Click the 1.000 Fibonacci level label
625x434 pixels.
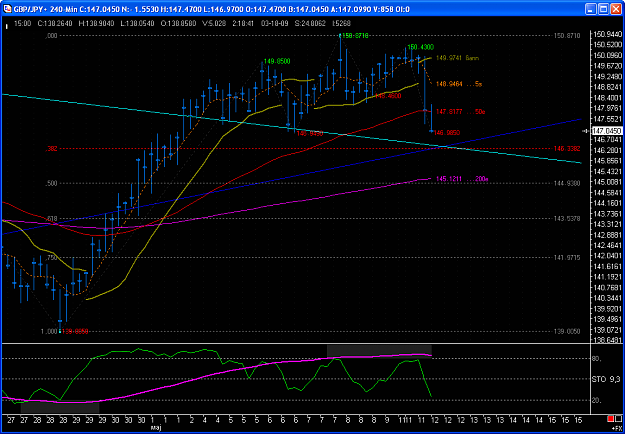[x=49, y=332]
